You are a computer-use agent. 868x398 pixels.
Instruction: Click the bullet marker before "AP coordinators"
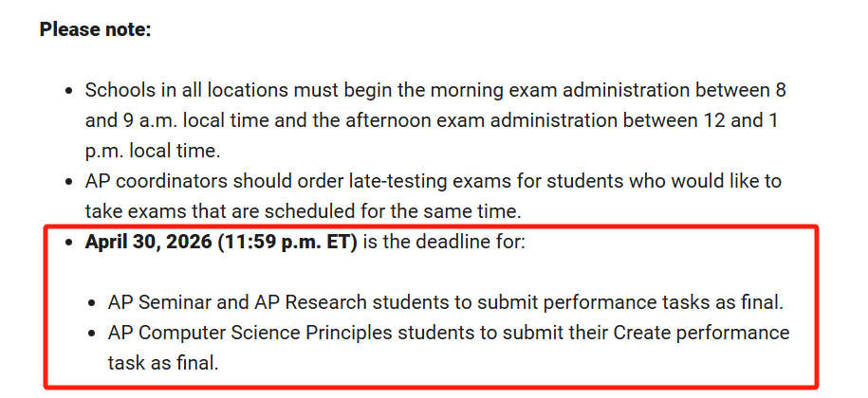[x=68, y=181]
